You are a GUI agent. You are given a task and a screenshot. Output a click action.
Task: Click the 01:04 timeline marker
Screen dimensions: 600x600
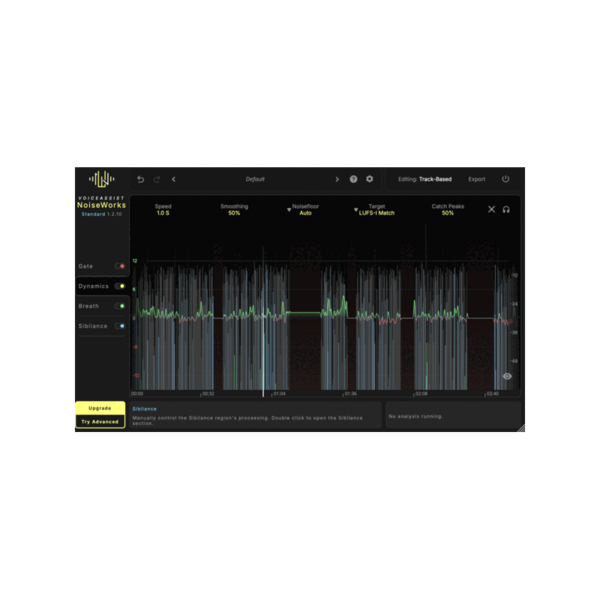coord(279,393)
